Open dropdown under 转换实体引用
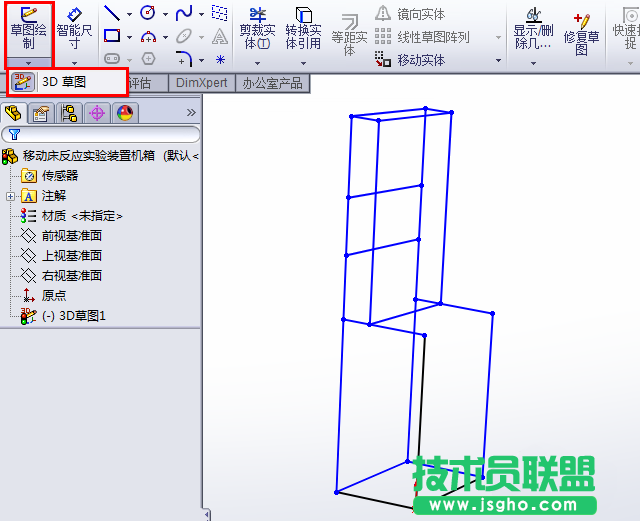This screenshot has width=640, height=521. tap(303, 63)
